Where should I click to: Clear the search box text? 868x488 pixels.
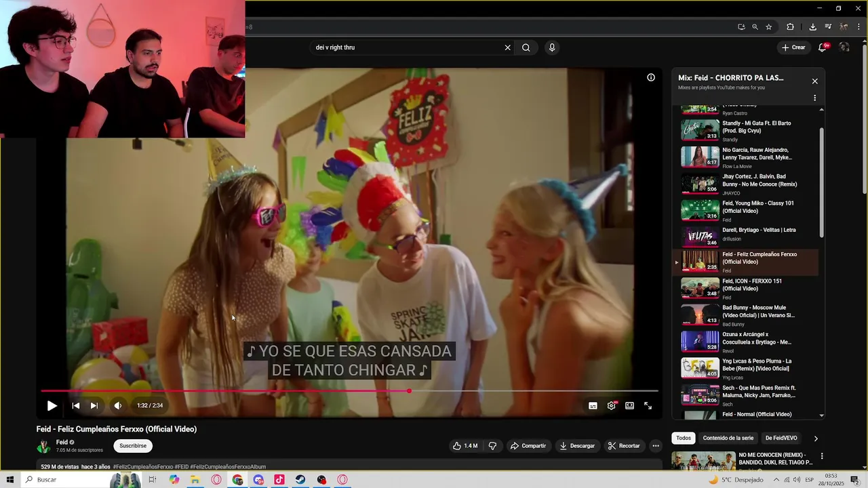coord(507,47)
